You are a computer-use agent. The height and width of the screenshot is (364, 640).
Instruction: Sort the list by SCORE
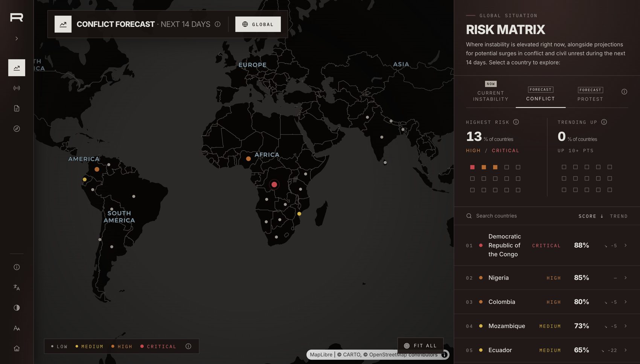tap(591, 216)
